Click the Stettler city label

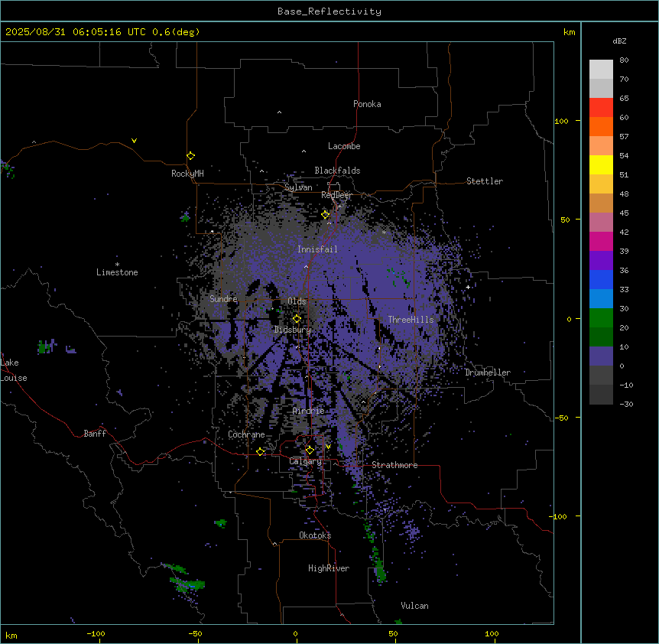tap(484, 181)
